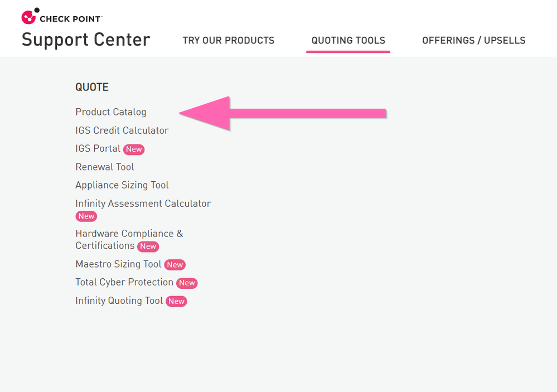Launch the Renewal Tool

[105, 167]
